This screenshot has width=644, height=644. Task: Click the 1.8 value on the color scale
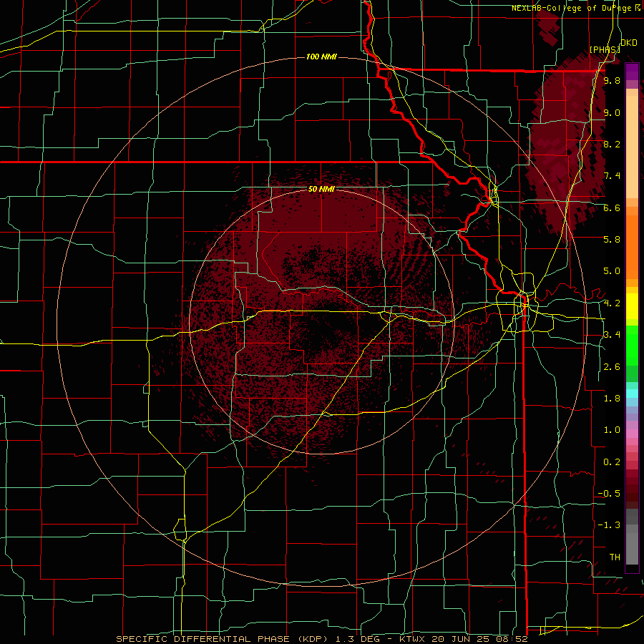(612, 399)
